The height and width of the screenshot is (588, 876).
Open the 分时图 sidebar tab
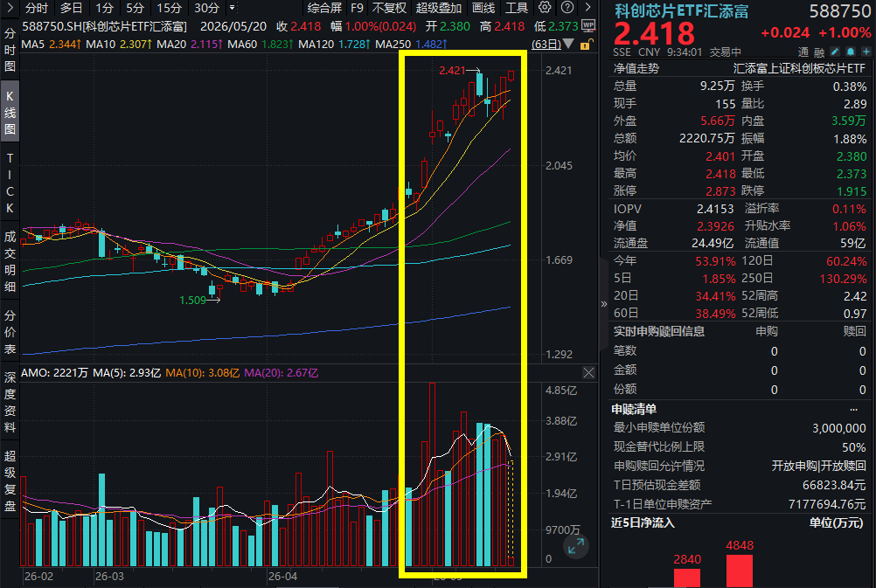tap(10, 50)
